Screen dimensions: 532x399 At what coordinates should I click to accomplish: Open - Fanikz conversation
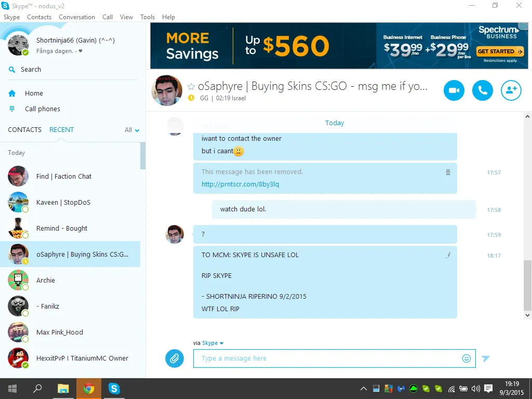(x=70, y=306)
